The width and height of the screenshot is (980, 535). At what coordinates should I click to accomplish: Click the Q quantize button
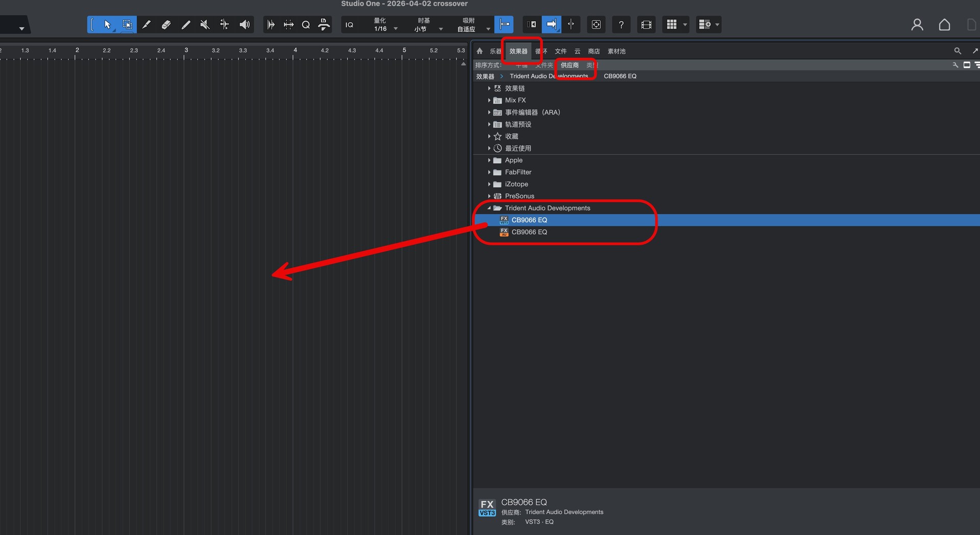point(306,24)
